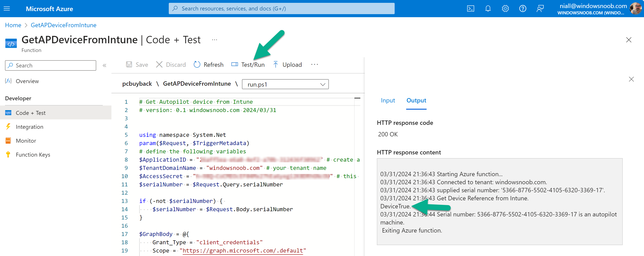This screenshot has width=644, height=256.
Task: Open the account avatar menu
Action: click(635, 9)
